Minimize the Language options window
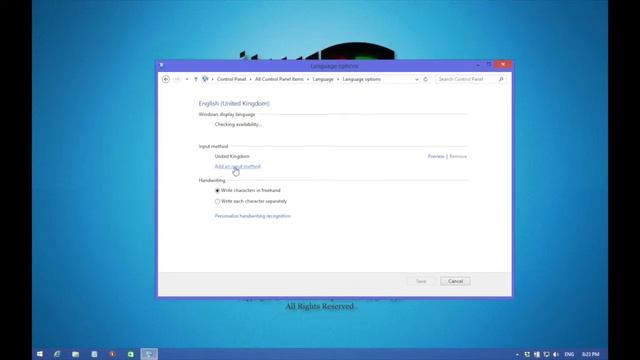 point(478,64)
